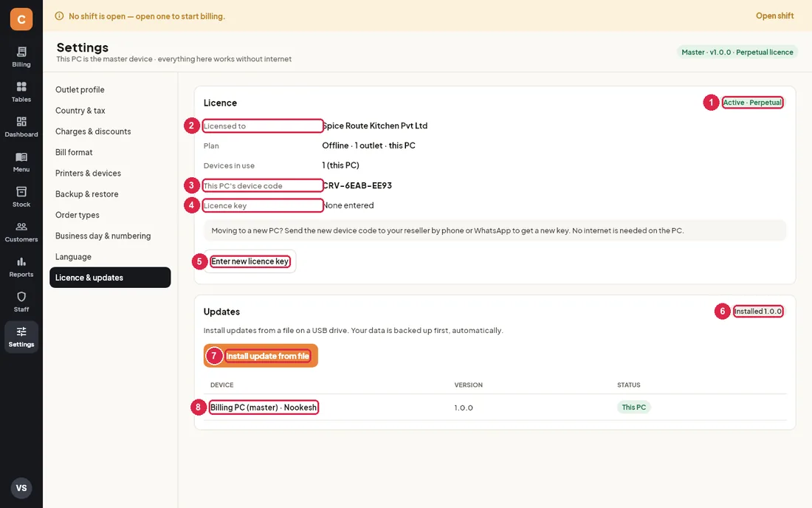The width and height of the screenshot is (812, 508).
Task: Click the Master v1.0.0 Perpetual licence badge
Action: (737, 52)
